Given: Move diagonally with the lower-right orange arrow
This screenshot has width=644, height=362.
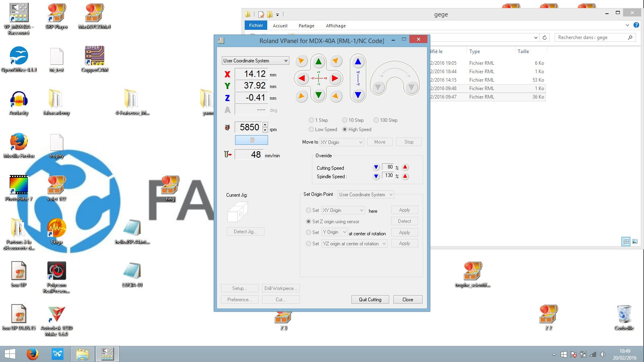Looking at the screenshot, I should click(x=336, y=96).
